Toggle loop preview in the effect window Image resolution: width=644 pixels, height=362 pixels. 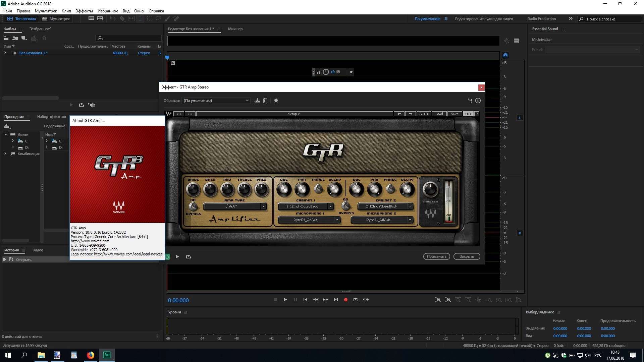coord(189,256)
